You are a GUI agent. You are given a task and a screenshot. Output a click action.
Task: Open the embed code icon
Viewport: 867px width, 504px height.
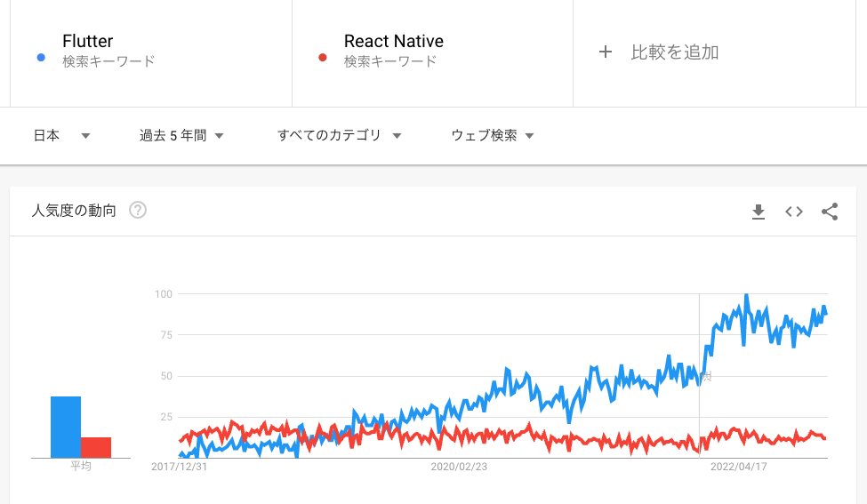click(794, 212)
